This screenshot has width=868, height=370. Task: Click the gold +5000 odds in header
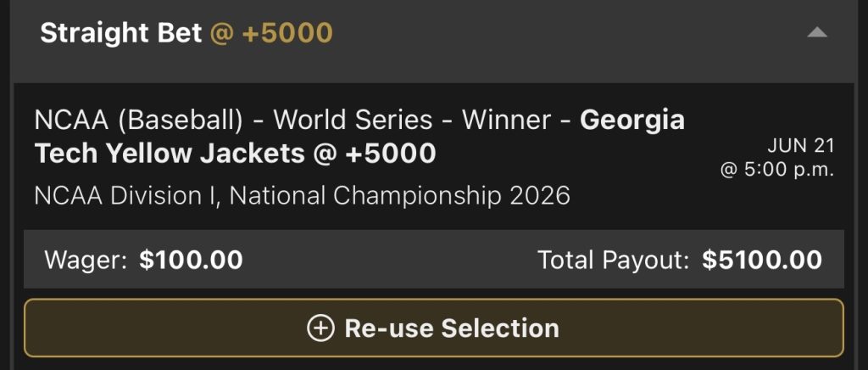287,33
